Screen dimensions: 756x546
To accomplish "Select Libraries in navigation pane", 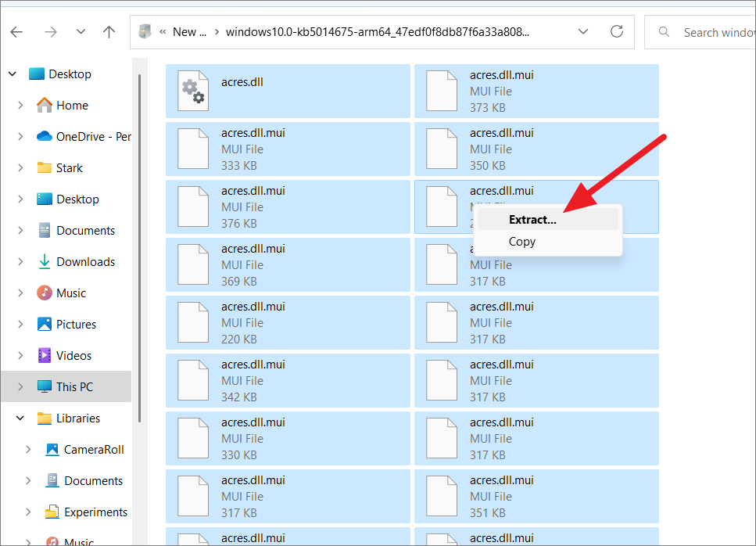I will tap(78, 418).
